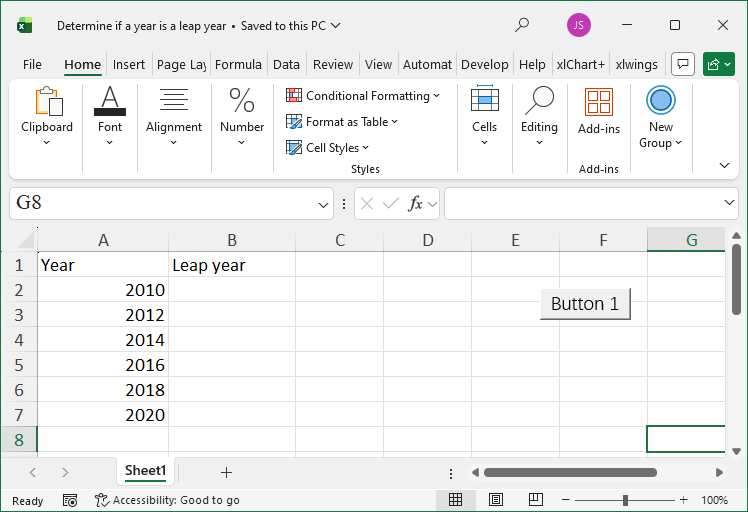Switch to Page Break Preview view
This screenshot has height=512, width=748.
(535, 500)
